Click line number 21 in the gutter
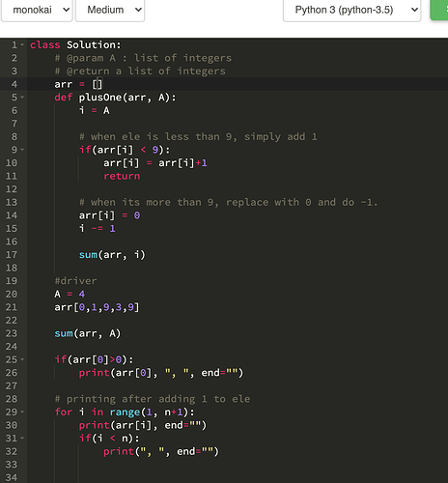The height and width of the screenshot is (483, 448). (x=12, y=307)
